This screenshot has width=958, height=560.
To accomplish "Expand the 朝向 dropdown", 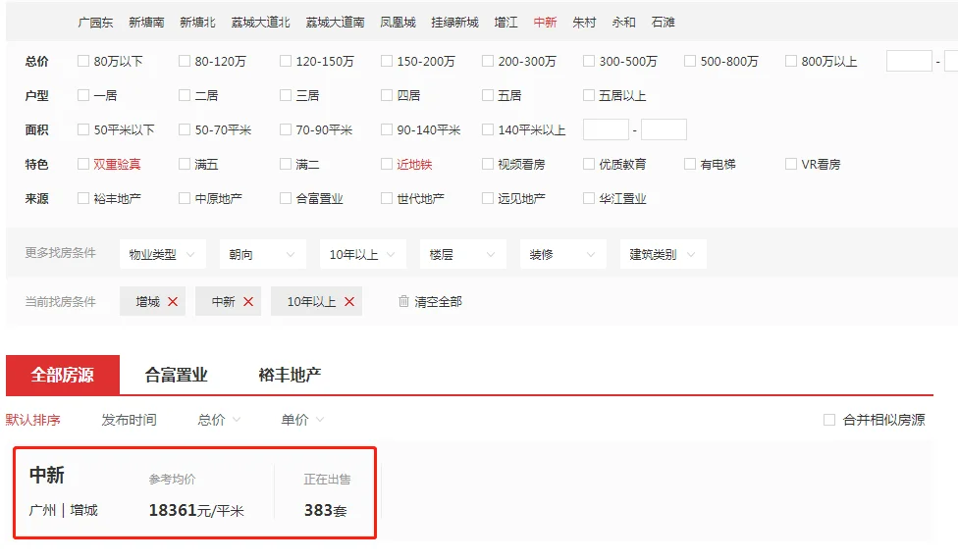I will click(263, 254).
